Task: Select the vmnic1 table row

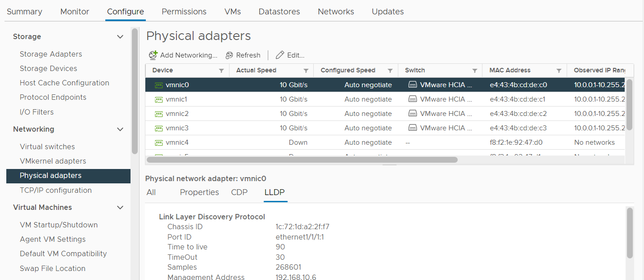Action: coord(270,99)
